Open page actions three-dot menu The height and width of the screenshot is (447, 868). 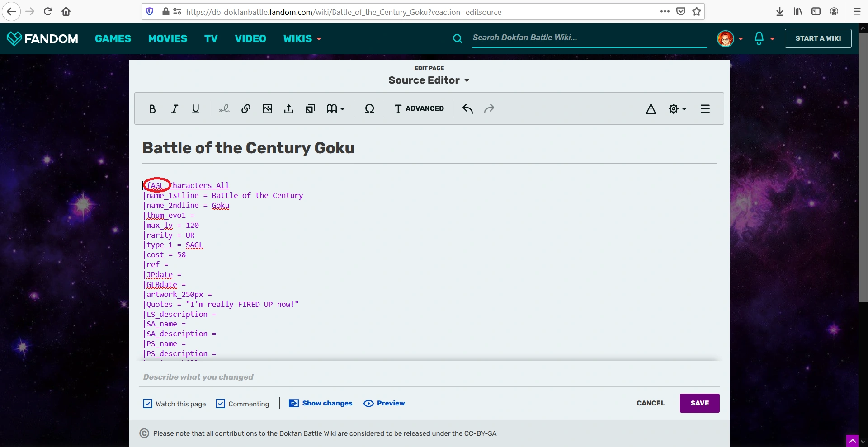[665, 12]
